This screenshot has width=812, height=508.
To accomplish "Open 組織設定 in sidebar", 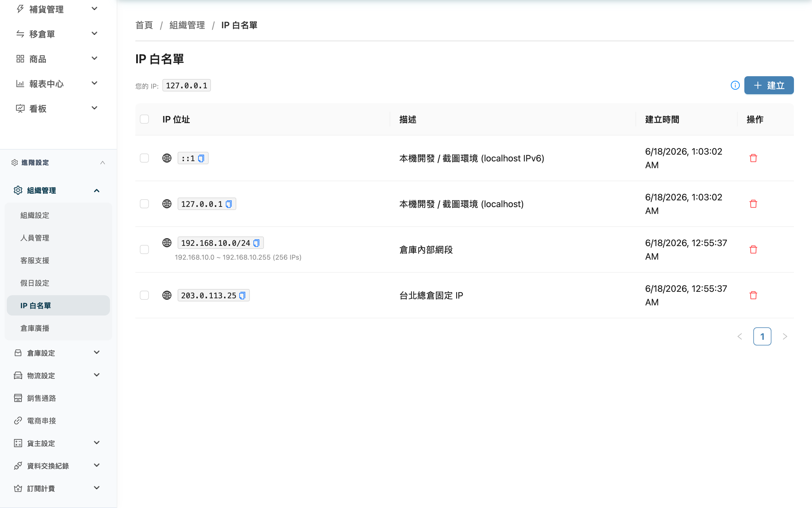I will pyautogui.click(x=58, y=215).
